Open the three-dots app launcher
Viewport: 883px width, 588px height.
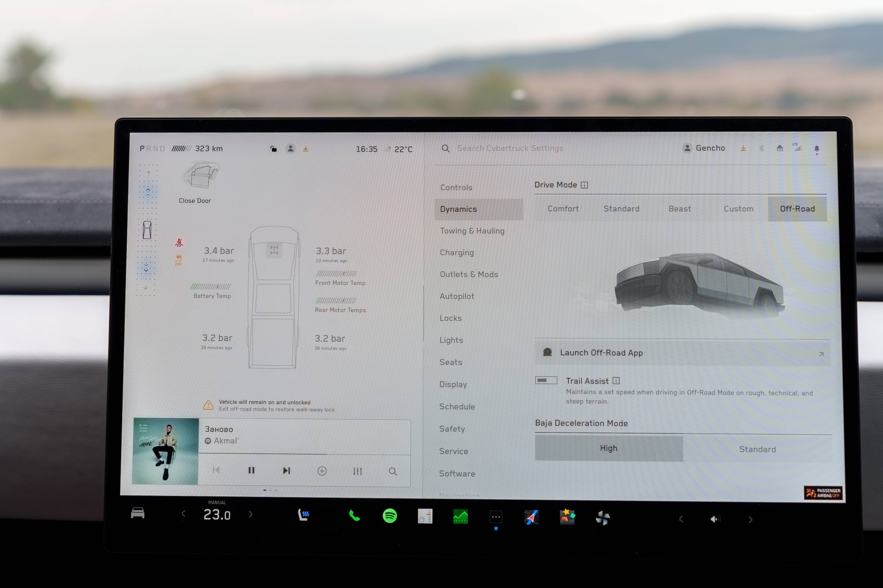tap(496, 517)
